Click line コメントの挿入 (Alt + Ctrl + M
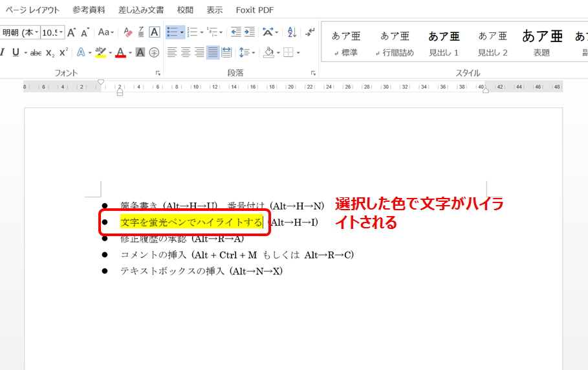Viewport: 588px width, 370px height. 237,255
